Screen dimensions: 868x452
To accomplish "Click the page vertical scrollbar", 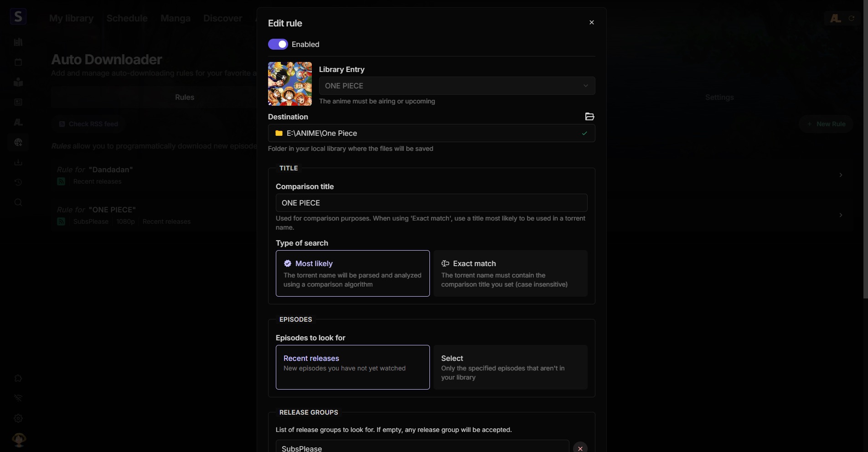I will (x=865, y=149).
